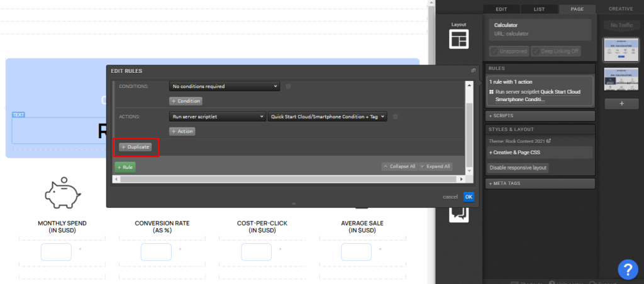This screenshot has height=284, width=644.
Task: Delete the action using its trash icon
Action: coord(395,116)
